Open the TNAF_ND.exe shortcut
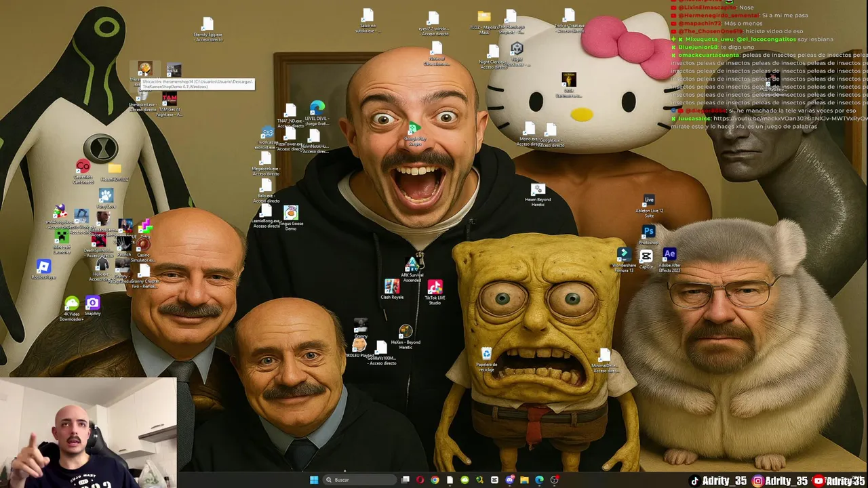 pyautogui.click(x=290, y=116)
